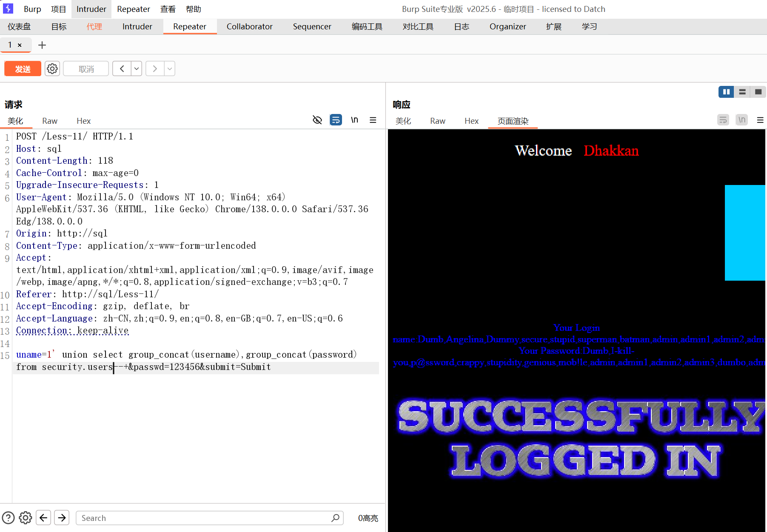The image size is (767, 532).
Task: Open previous history dropdown arrow
Action: tap(137, 68)
